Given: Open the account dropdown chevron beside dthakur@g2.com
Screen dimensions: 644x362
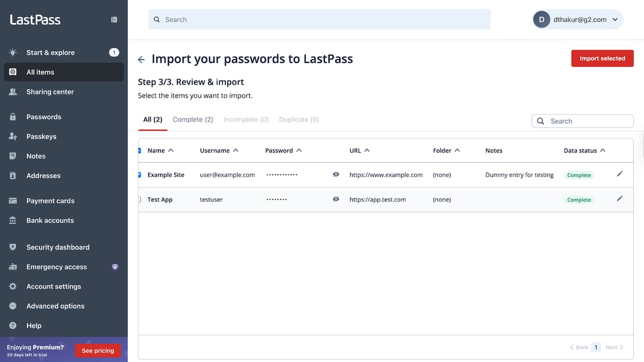Looking at the screenshot, I should pyautogui.click(x=615, y=20).
